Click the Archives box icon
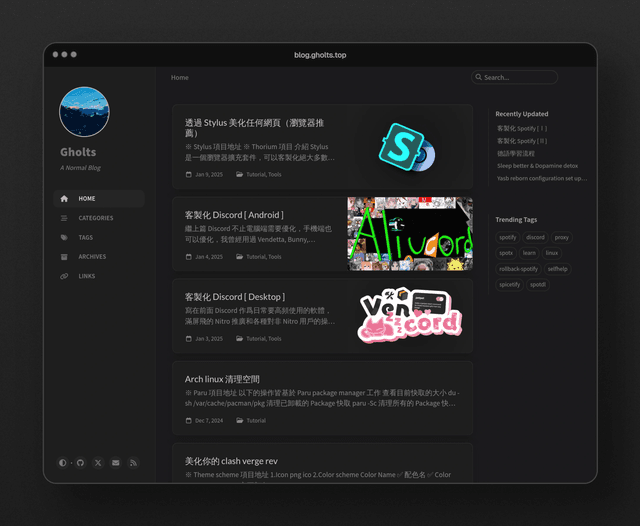Screen dimensions: 640x526 click(64, 257)
